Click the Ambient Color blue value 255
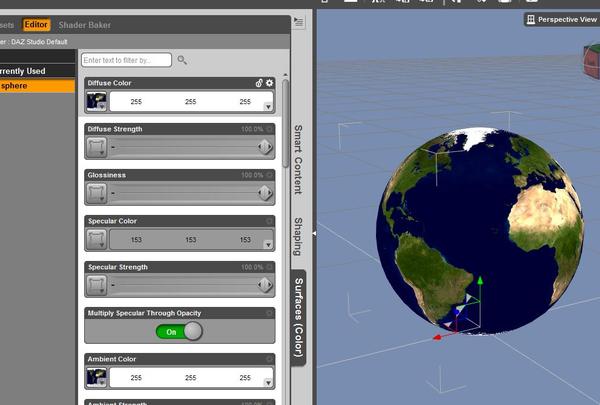600x405 pixels. coord(245,377)
